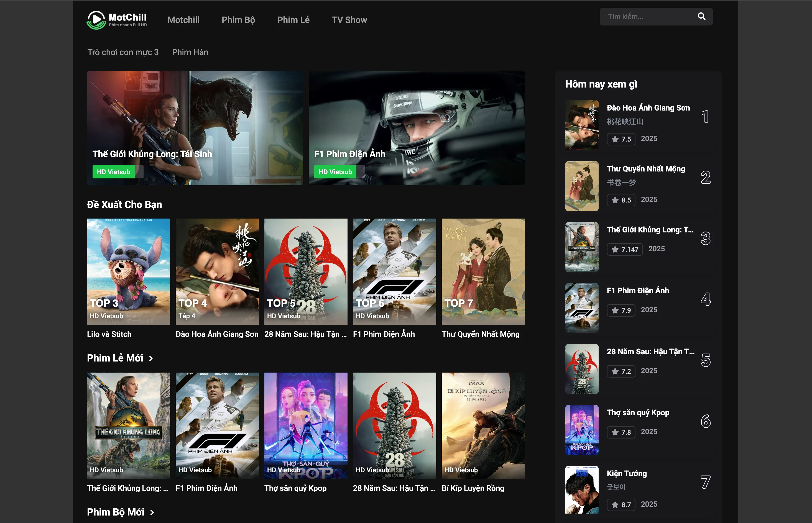Screen dimensions: 812x523
Task: Click the star icon beside F1 Phim Điện Ảnh rating
Action: pyautogui.click(x=615, y=310)
